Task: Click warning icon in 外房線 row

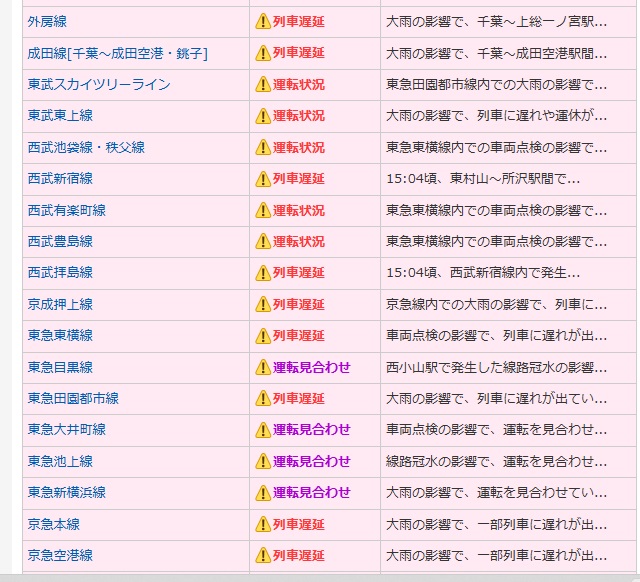Action: [x=263, y=22]
